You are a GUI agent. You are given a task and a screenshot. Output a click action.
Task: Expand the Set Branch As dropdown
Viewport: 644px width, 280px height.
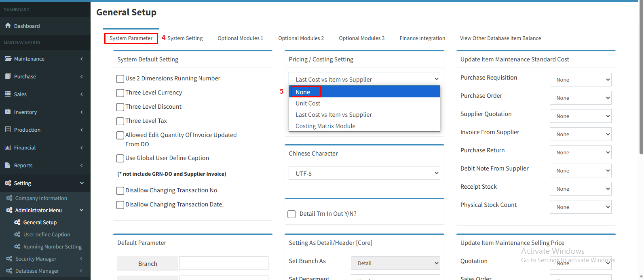pos(395,263)
